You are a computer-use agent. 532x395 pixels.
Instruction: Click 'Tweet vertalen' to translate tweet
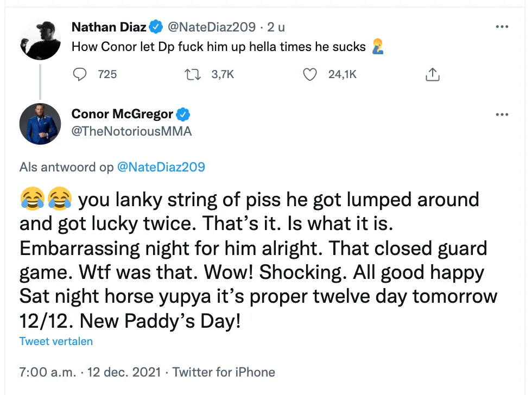coord(56,341)
